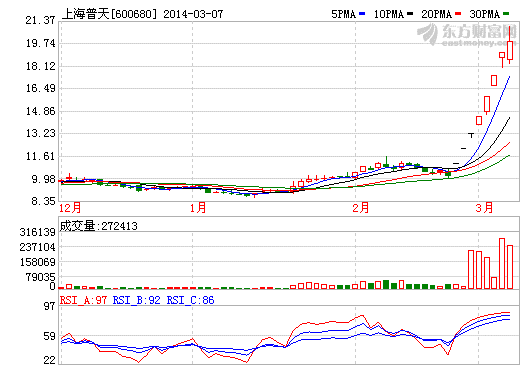Click the RSI_A:97 indicator label

(83, 300)
